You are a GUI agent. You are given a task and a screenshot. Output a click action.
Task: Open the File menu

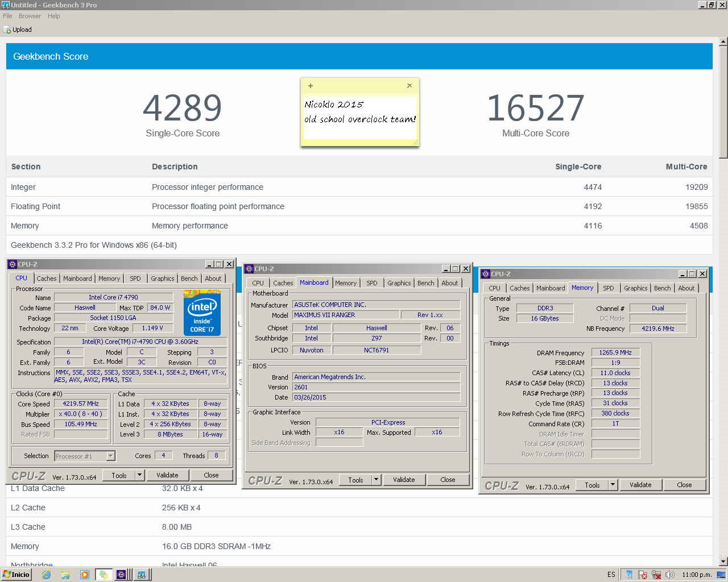[7, 16]
